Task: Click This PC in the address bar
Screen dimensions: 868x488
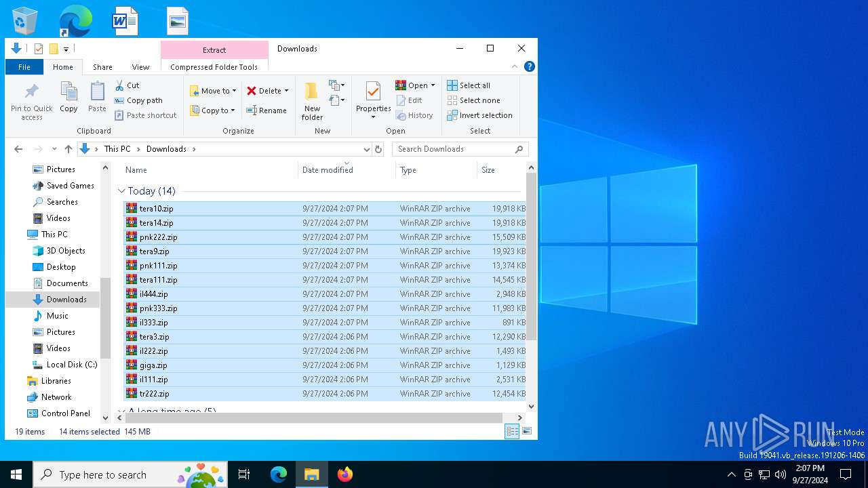Action: click(117, 149)
